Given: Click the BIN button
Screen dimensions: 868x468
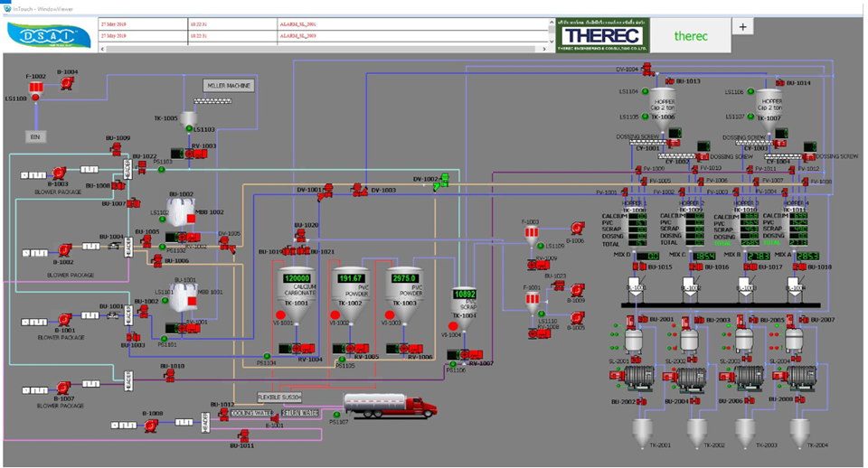Looking at the screenshot, I should coord(36,136).
